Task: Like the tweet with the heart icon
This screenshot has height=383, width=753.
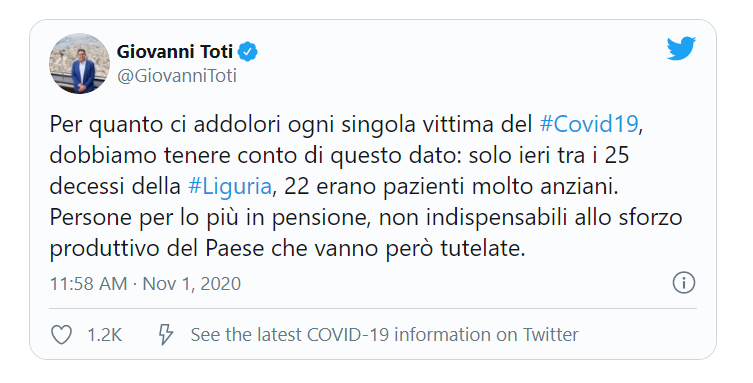Action: pos(61,335)
